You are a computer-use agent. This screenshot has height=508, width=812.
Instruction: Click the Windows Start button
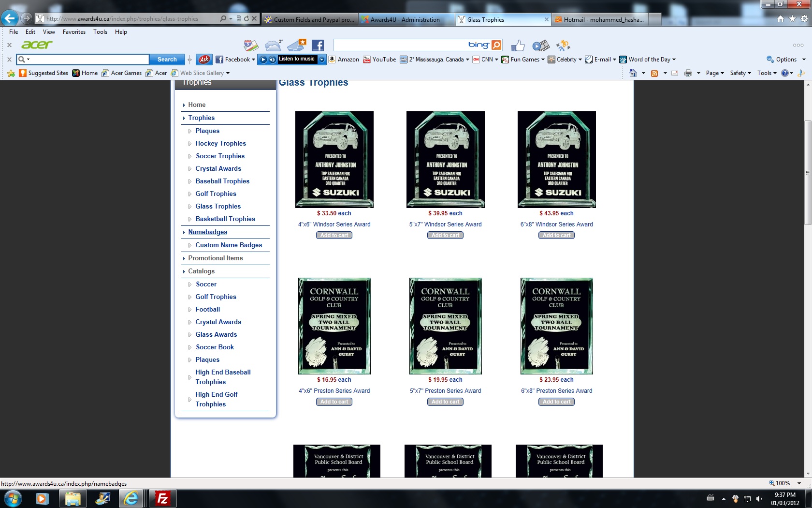click(12, 498)
